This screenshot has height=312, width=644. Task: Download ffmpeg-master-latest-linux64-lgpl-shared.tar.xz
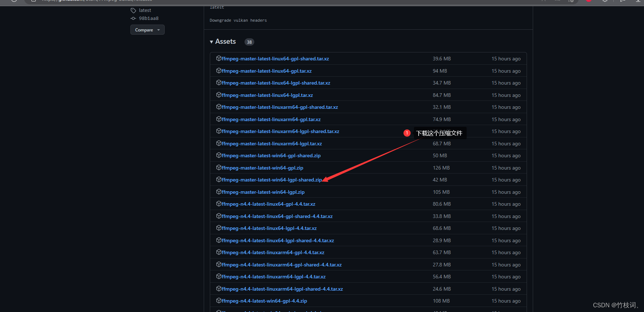pyautogui.click(x=276, y=83)
